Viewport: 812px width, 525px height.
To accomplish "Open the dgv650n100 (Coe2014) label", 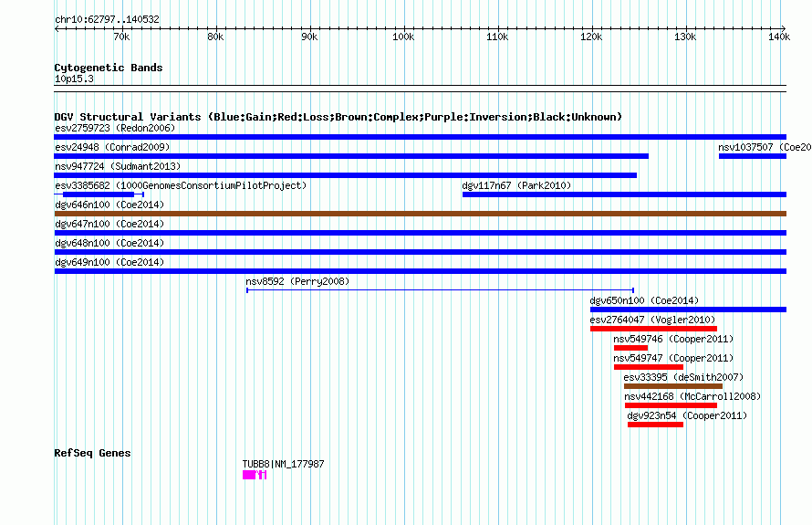I will [x=644, y=300].
